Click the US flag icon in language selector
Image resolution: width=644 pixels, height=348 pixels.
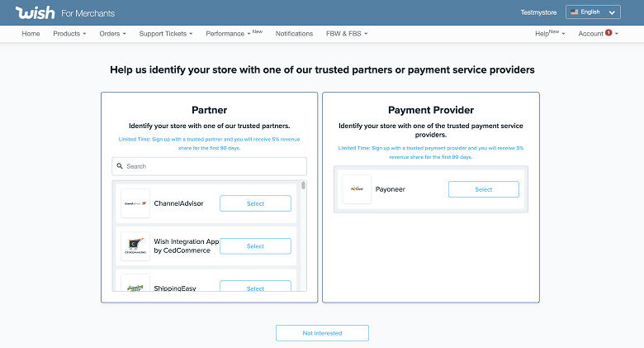574,12
